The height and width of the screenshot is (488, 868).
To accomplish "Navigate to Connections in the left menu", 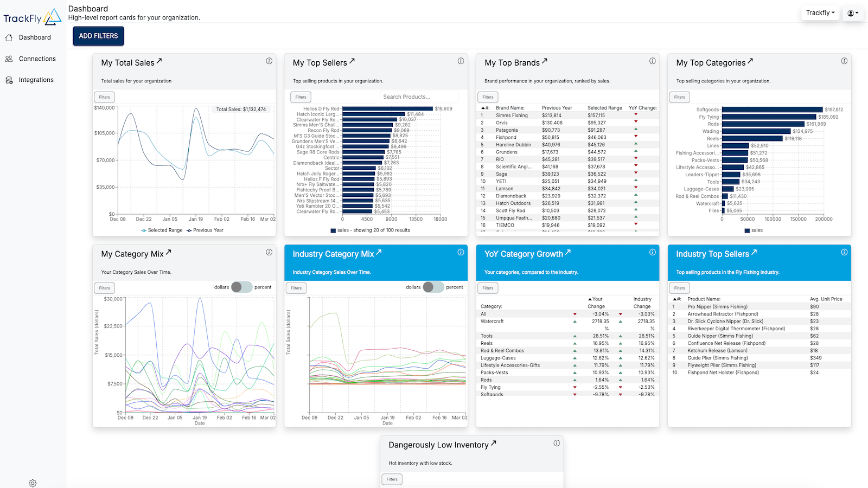I will pos(37,59).
